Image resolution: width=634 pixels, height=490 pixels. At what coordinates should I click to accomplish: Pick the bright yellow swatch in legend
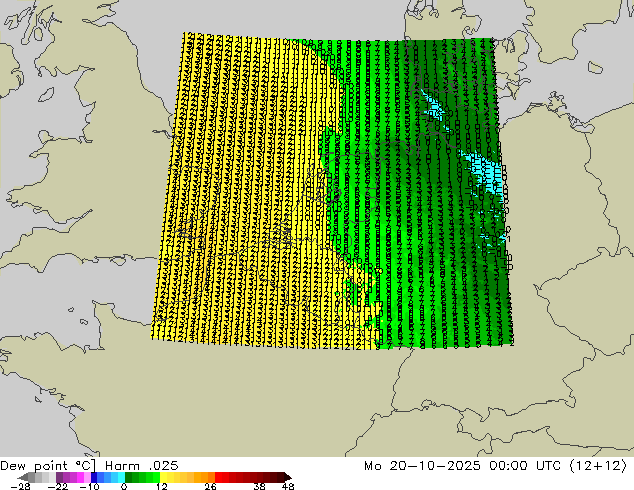click(x=163, y=477)
